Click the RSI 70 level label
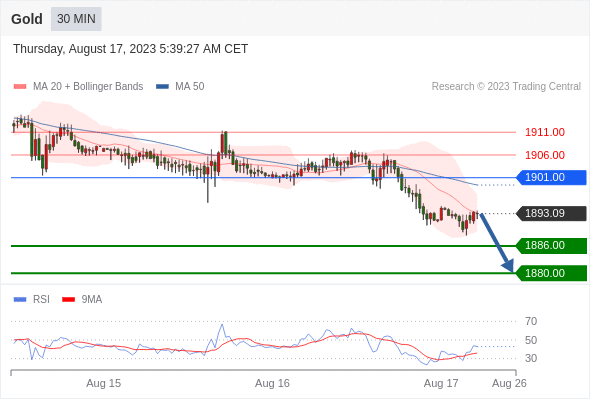Image resolution: width=590 pixels, height=400 pixels. pyautogui.click(x=531, y=321)
